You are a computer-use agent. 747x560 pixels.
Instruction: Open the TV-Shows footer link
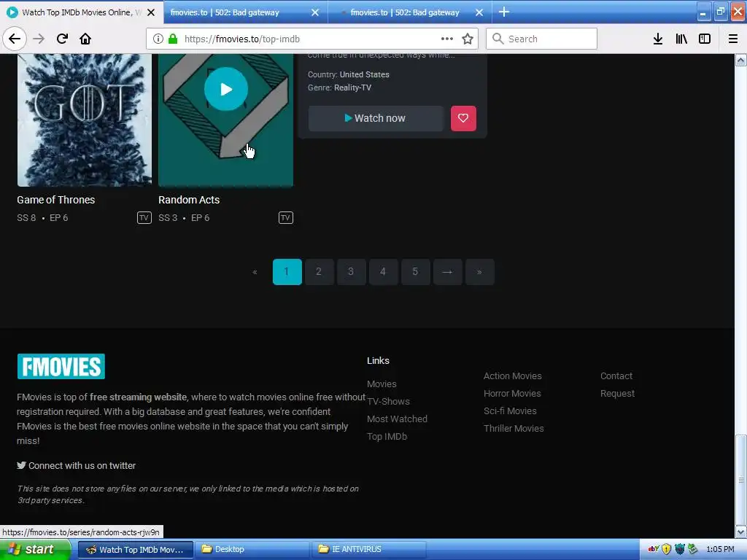coord(388,402)
